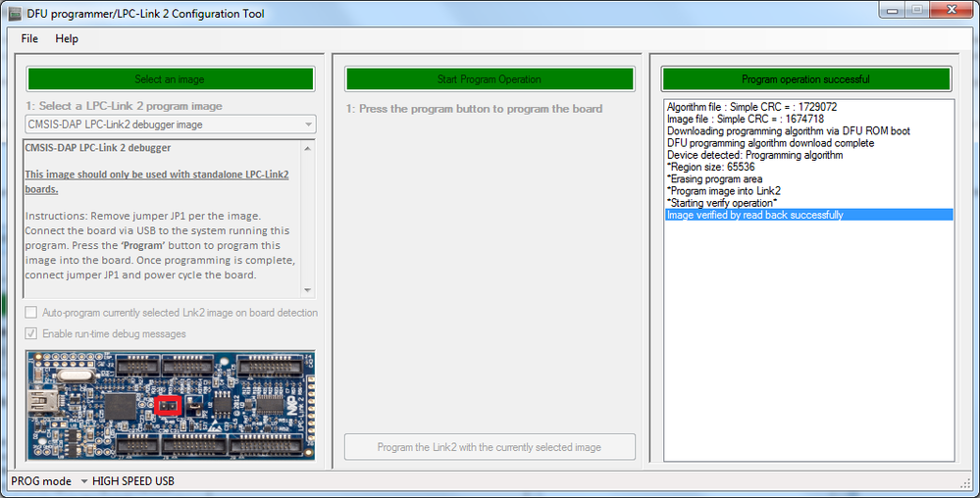The height and width of the screenshot is (498, 980).
Task: Select log line Image file Simple CRC 1674718
Action: click(x=808, y=119)
